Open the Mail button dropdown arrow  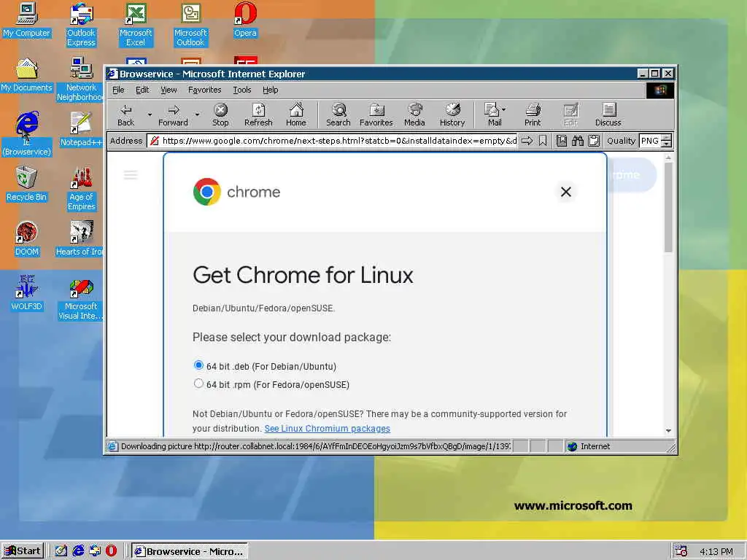(504, 109)
